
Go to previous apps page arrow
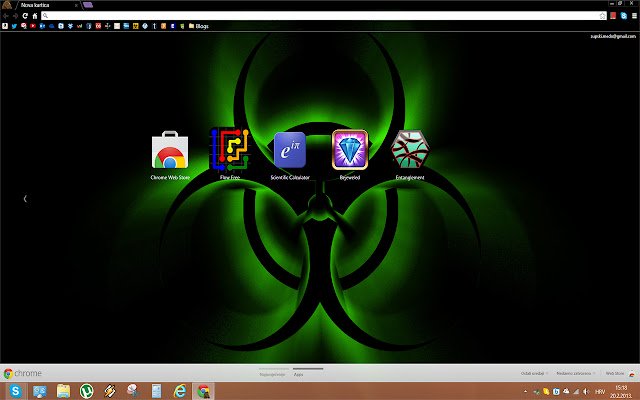pos(25,199)
